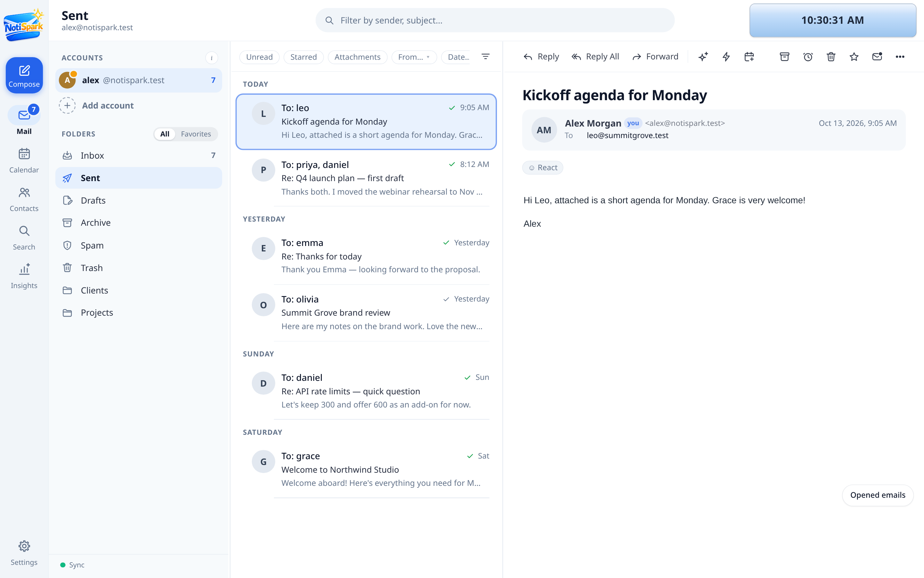Click the lightning quick-reply icon

click(726, 57)
